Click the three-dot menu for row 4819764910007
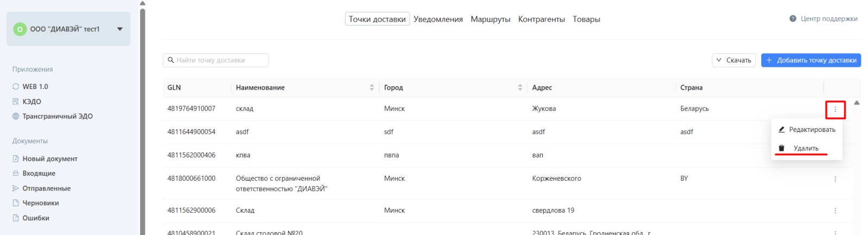The width and height of the screenshot is (868, 235). (x=835, y=110)
